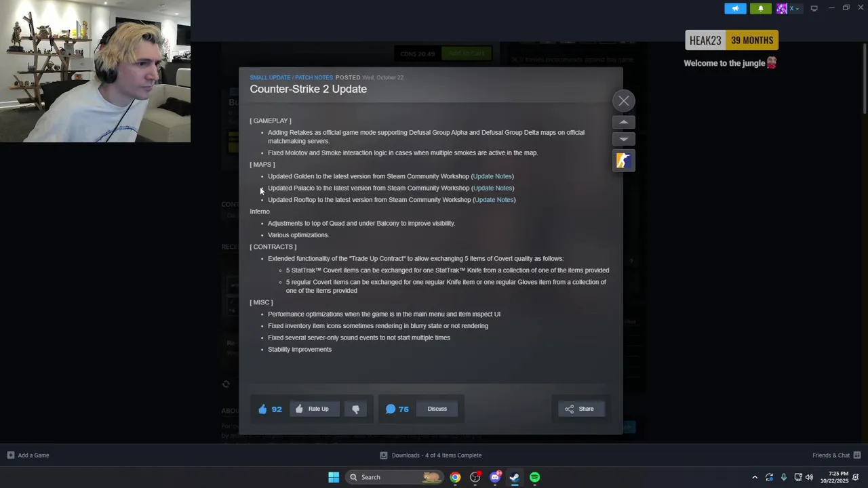Click the blue announcements megaphone button
The width and height of the screenshot is (868, 488).
tap(735, 8)
